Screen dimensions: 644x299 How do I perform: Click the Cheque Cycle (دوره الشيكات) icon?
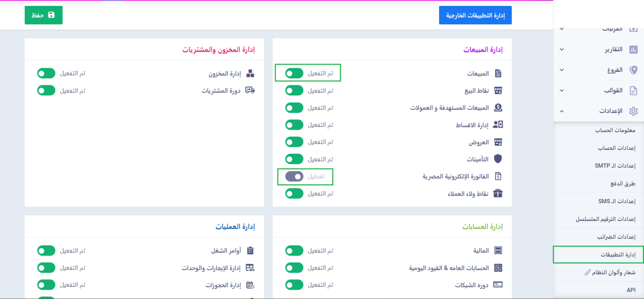coord(498,285)
